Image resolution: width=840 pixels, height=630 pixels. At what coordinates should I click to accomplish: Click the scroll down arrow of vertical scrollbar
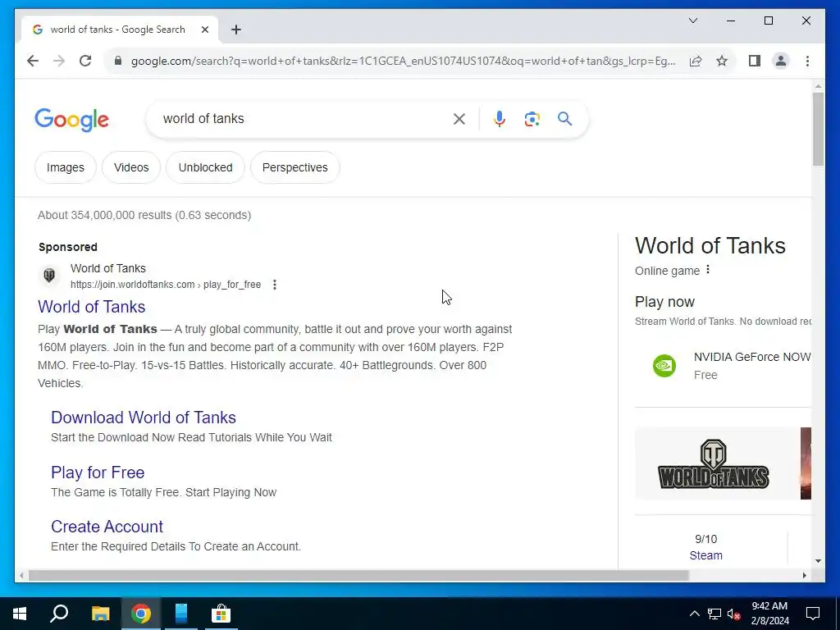(x=818, y=561)
